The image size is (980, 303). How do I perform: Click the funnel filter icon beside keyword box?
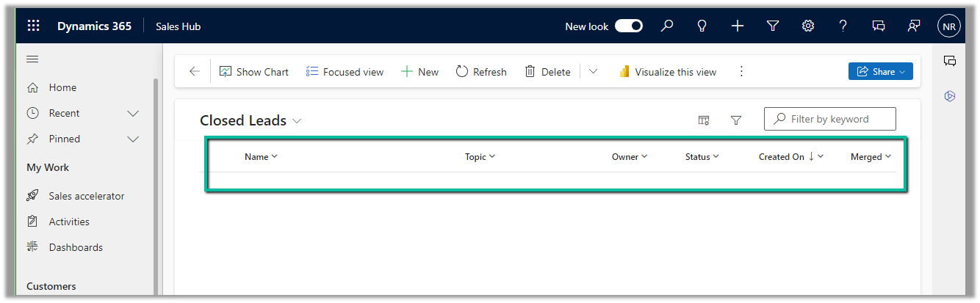[x=736, y=120]
